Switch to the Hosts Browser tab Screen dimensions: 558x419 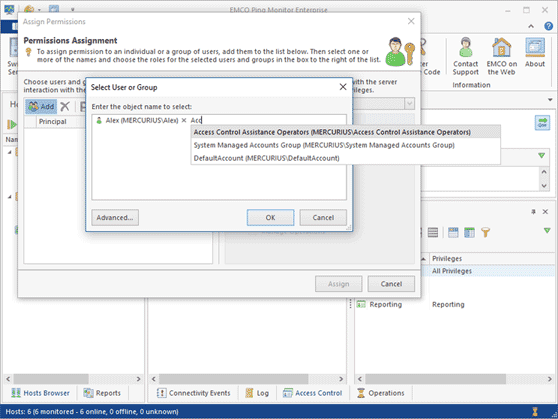[x=41, y=393]
